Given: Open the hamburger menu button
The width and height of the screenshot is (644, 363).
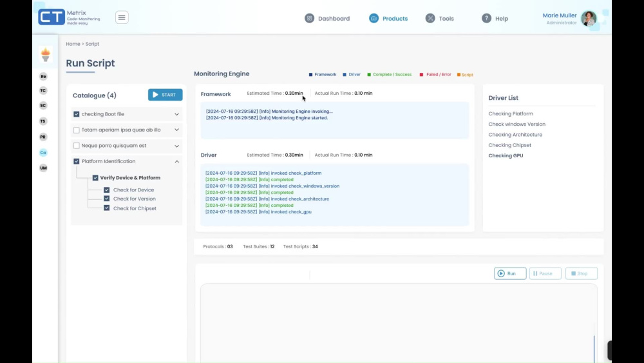Looking at the screenshot, I should pos(122,17).
